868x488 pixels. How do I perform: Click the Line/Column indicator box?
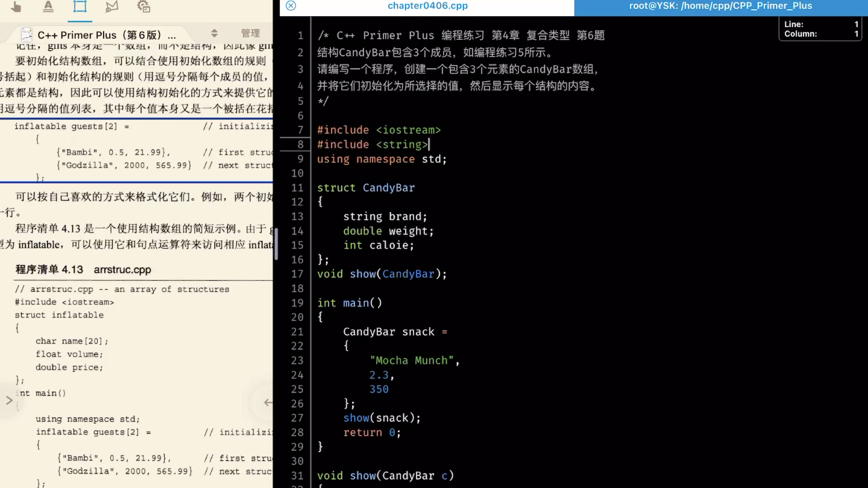820,29
